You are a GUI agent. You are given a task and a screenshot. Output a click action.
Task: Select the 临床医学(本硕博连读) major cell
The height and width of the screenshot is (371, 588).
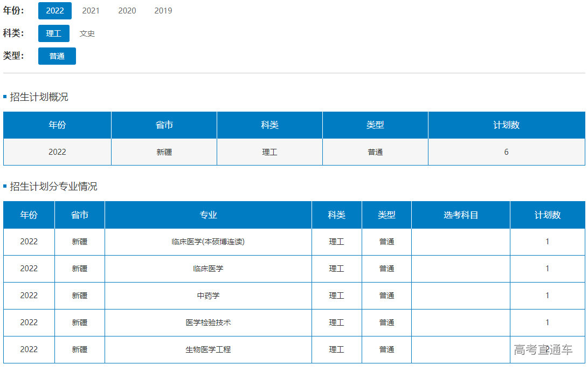[208, 242]
